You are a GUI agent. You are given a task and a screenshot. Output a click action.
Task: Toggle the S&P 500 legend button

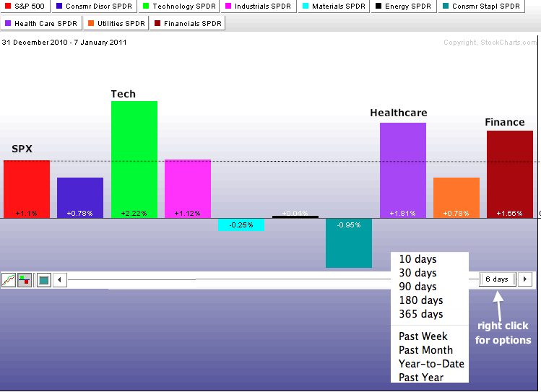pyautogui.click(x=25, y=6)
